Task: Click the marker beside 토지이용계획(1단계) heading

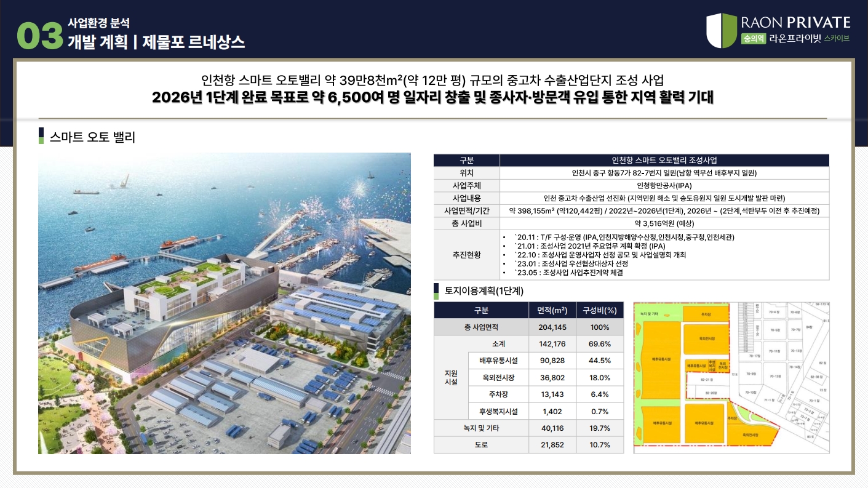Action: (437, 290)
